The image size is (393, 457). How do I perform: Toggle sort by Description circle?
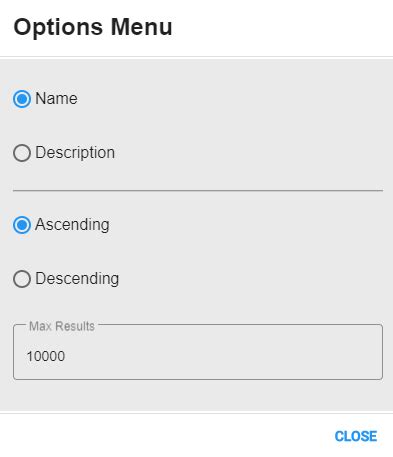point(22,153)
